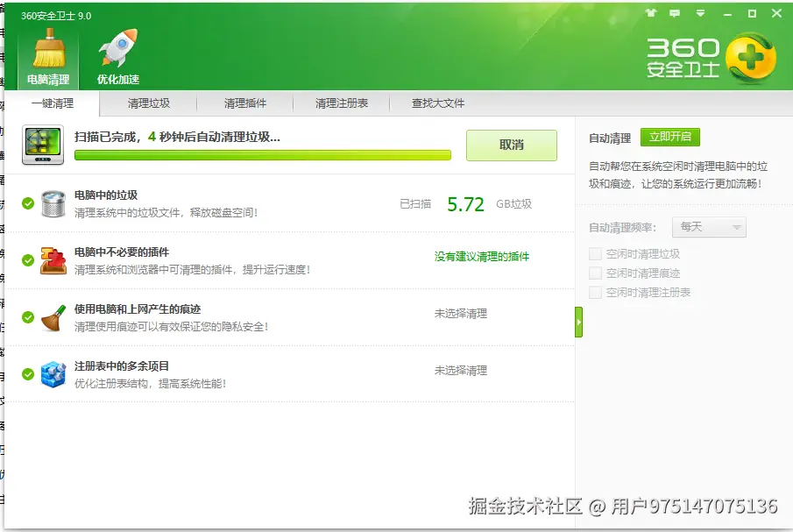793x532 pixels.
Task: Click the 取消 button
Action: pyautogui.click(x=512, y=145)
